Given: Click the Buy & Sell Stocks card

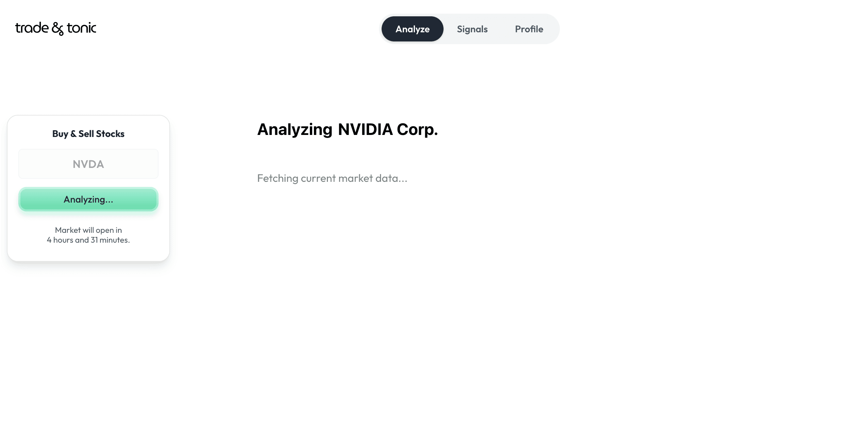Looking at the screenshot, I should (x=88, y=187).
